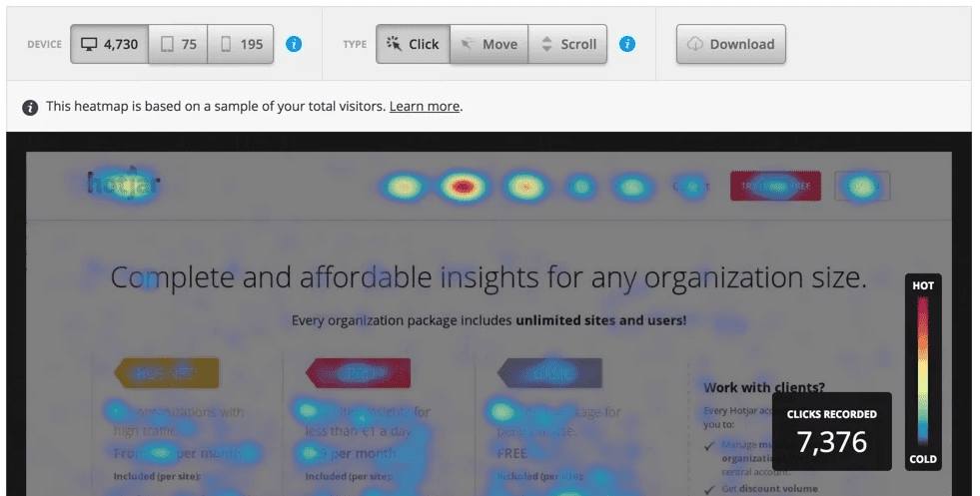Click the 'Work with clients?' heading
The height and width of the screenshot is (496, 980).
click(x=764, y=387)
